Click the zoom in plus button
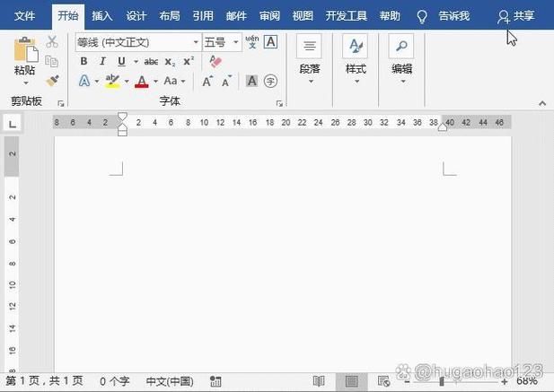The height and width of the screenshot is (392, 554). 505,381
